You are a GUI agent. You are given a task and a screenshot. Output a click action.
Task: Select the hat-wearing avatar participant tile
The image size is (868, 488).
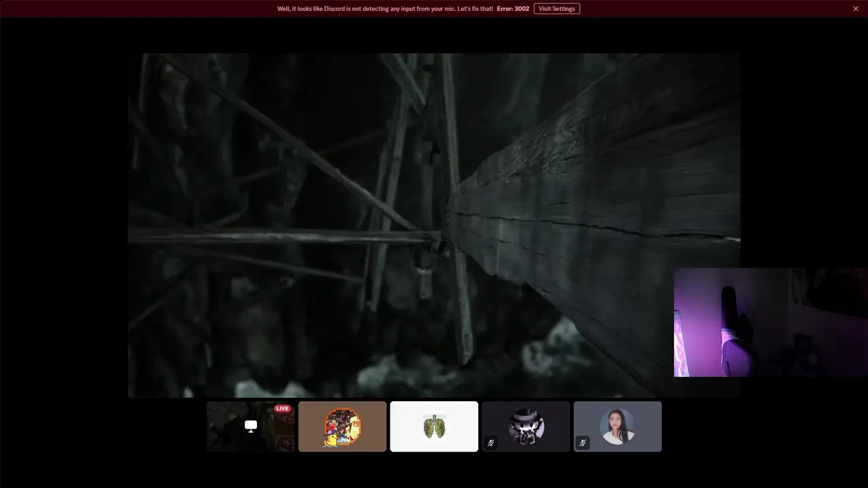click(526, 426)
